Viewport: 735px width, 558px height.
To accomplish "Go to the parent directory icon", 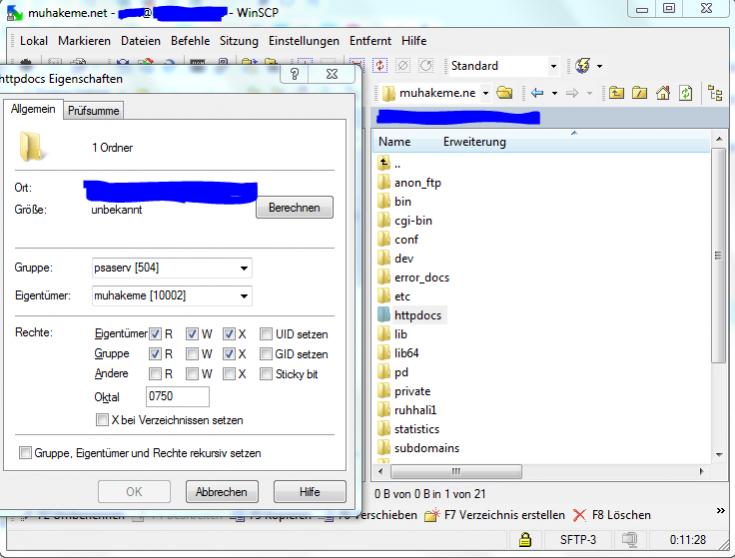I will (x=618, y=93).
